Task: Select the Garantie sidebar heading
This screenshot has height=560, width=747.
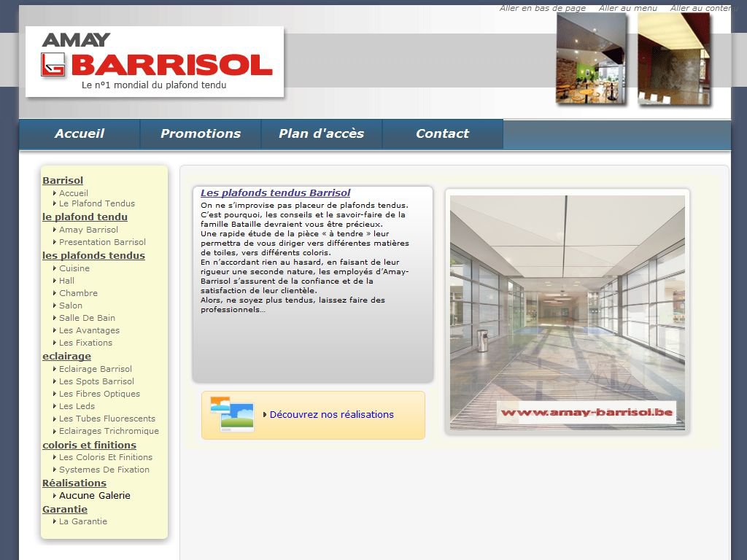Action: [65, 510]
